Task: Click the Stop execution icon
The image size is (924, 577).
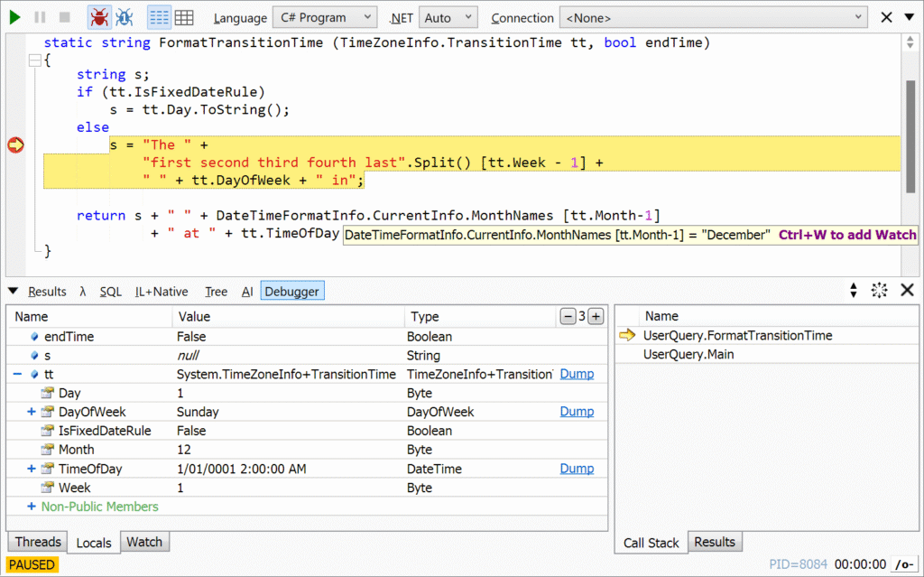Action: click(64, 17)
